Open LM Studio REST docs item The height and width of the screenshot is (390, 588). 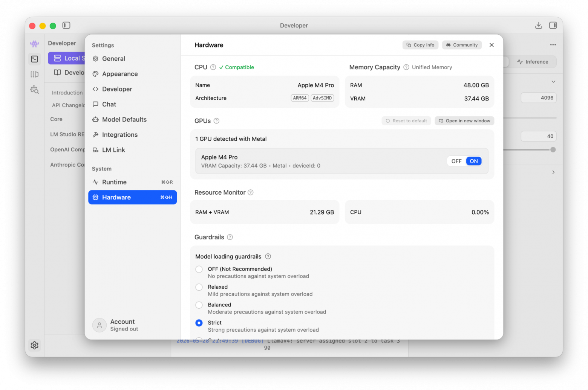67,134
